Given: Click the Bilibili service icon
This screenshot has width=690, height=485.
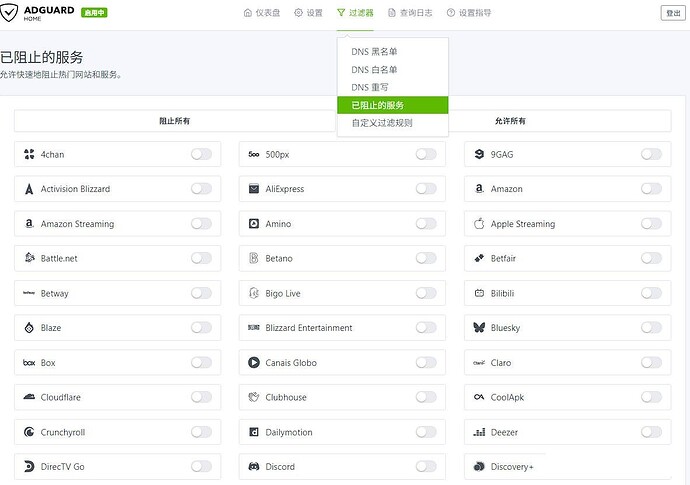Looking at the screenshot, I should (479, 293).
